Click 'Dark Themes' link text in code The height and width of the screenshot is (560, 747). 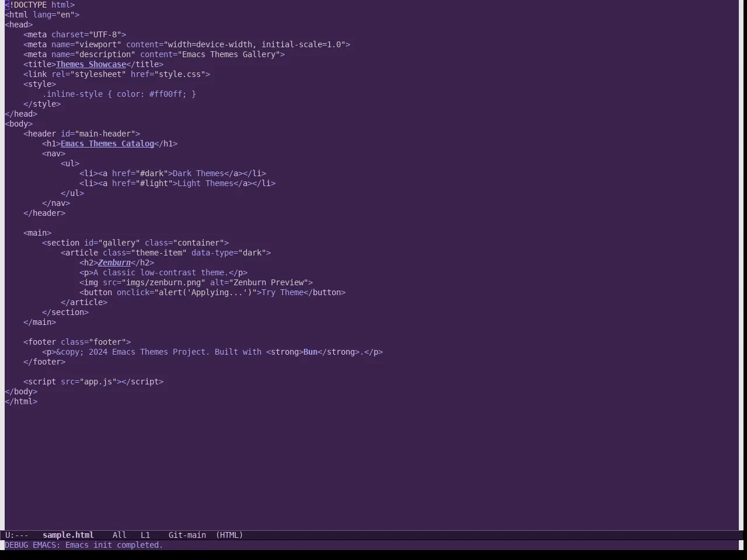click(198, 173)
